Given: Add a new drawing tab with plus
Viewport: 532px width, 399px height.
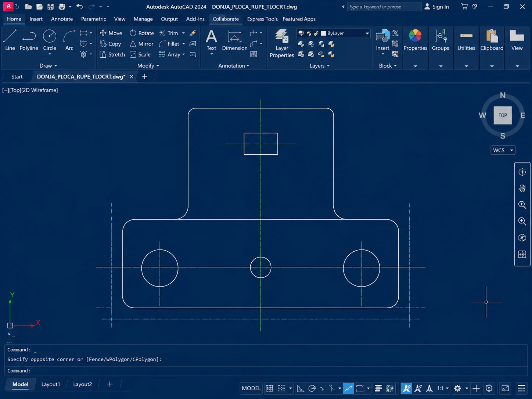Looking at the screenshot, I should [144, 76].
